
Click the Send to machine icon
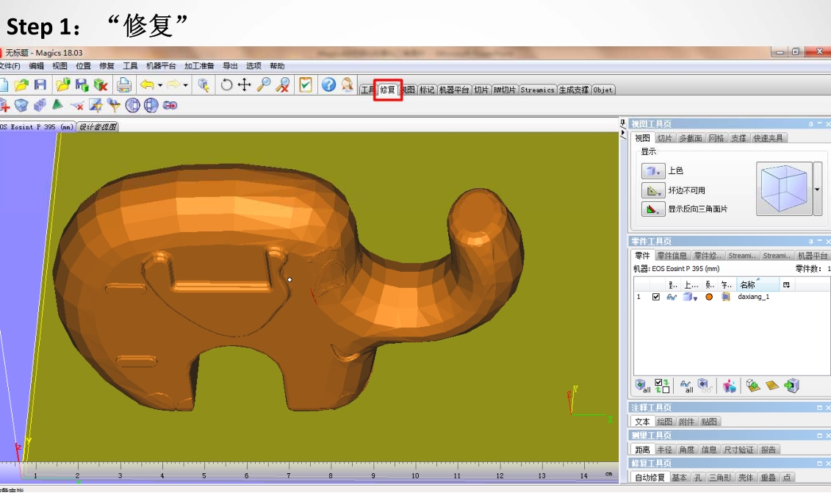(791, 386)
